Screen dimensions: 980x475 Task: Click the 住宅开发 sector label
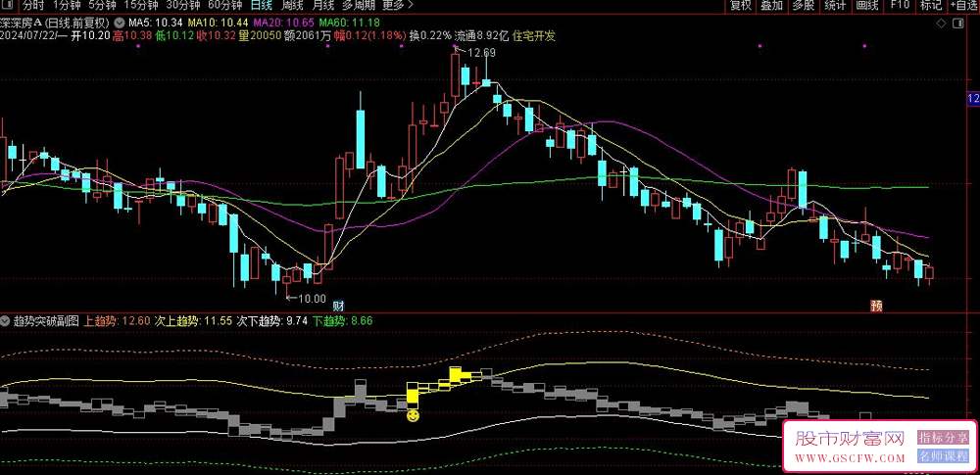(534, 35)
